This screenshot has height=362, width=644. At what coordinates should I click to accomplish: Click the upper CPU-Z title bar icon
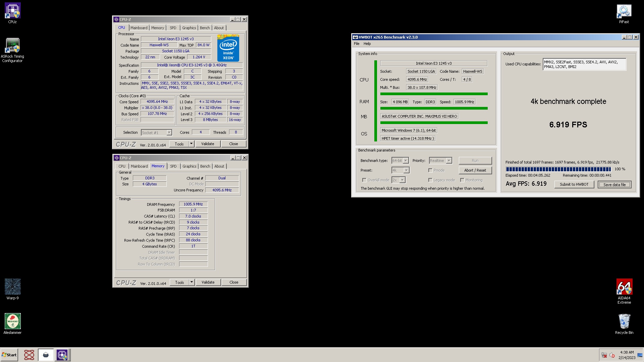coord(116,19)
